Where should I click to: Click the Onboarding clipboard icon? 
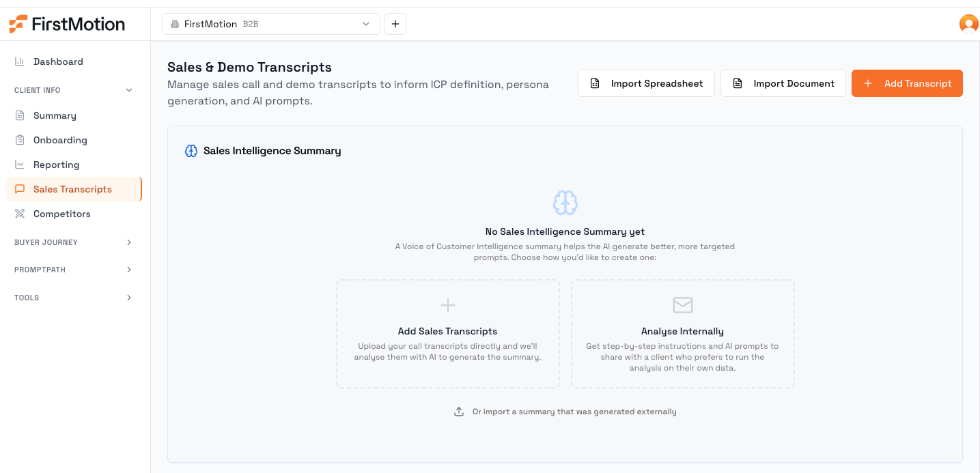point(20,140)
